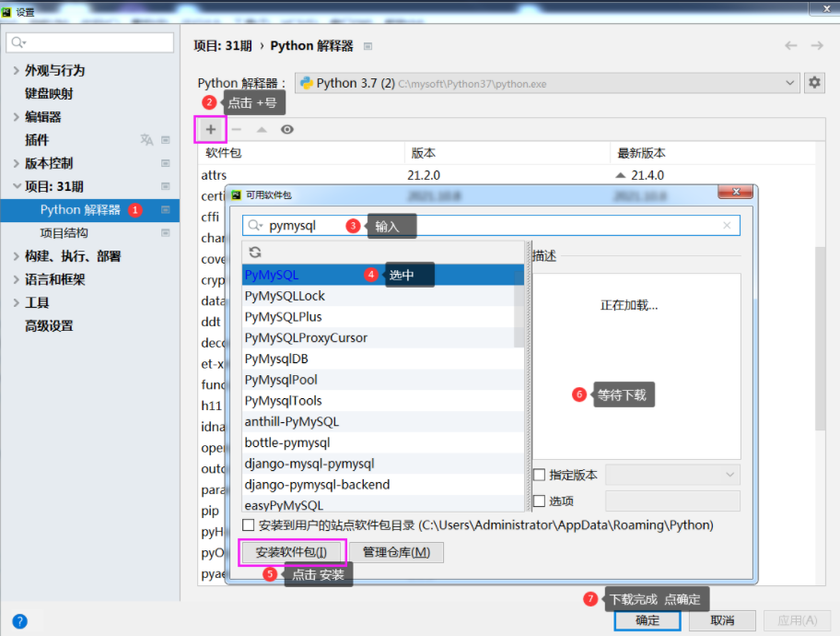Select django-mysql-pymysql in the package list

[x=382, y=464]
